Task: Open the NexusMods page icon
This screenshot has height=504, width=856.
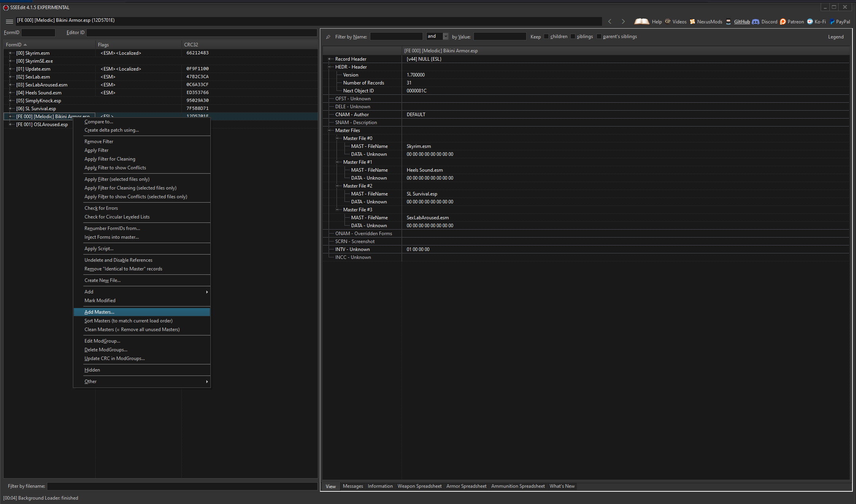Action: 692,21
